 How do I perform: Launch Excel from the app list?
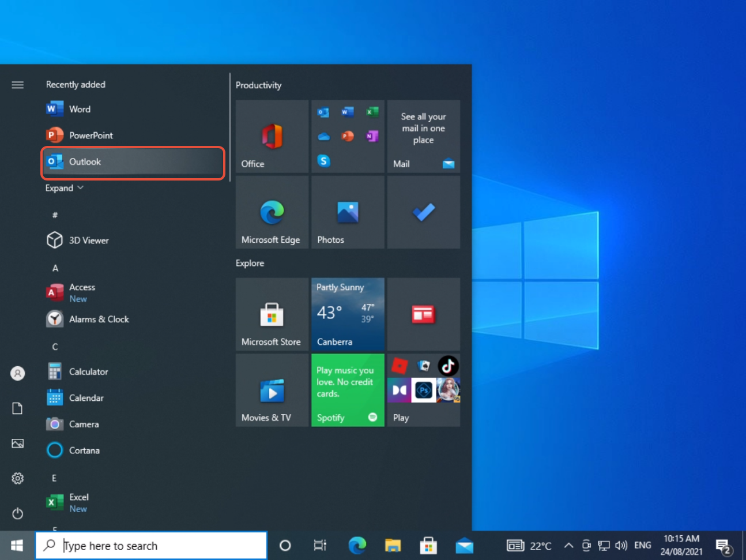pyautogui.click(x=133, y=502)
